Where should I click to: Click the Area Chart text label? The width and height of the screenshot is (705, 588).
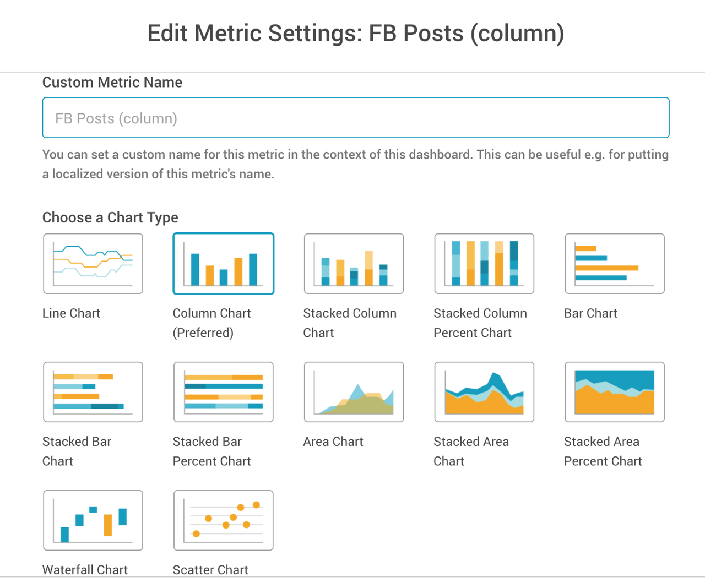pyautogui.click(x=333, y=442)
